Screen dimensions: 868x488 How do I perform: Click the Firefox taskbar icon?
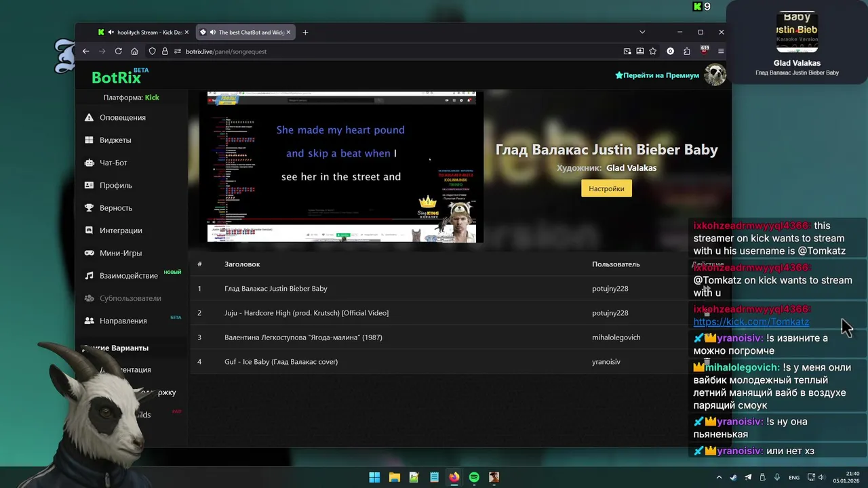coord(454,477)
